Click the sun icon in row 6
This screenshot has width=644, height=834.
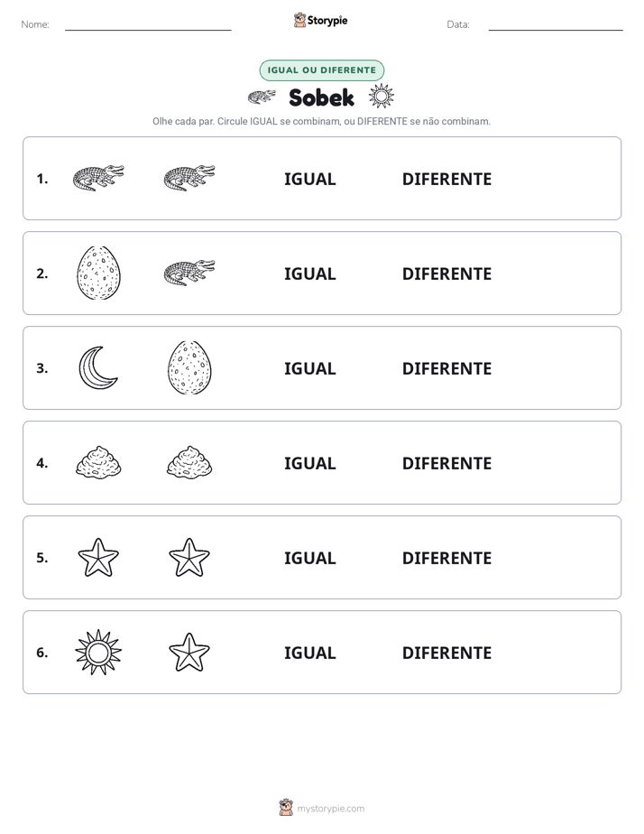98,652
